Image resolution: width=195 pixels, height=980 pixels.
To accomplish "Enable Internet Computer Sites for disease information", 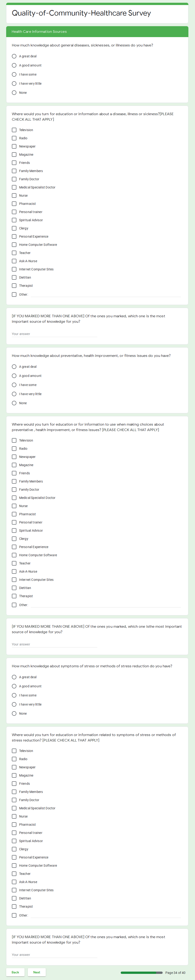I will 14,269.
